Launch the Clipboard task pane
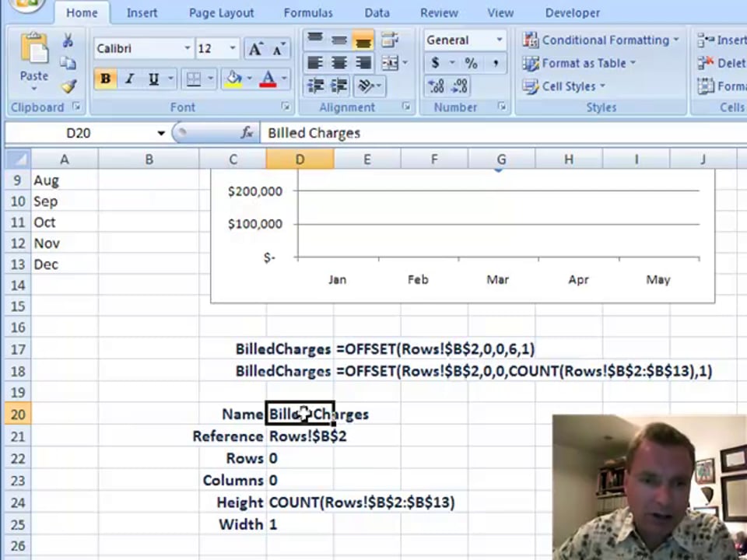 click(76, 107)
